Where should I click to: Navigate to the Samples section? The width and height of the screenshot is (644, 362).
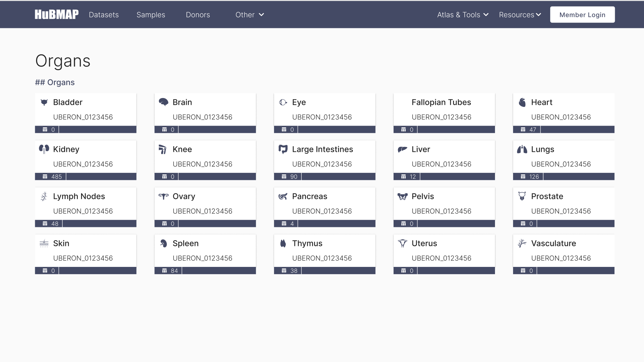tap(151, 14)
